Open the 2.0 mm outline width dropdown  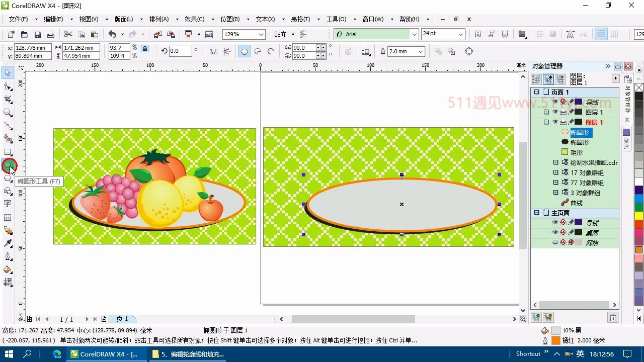421,51
